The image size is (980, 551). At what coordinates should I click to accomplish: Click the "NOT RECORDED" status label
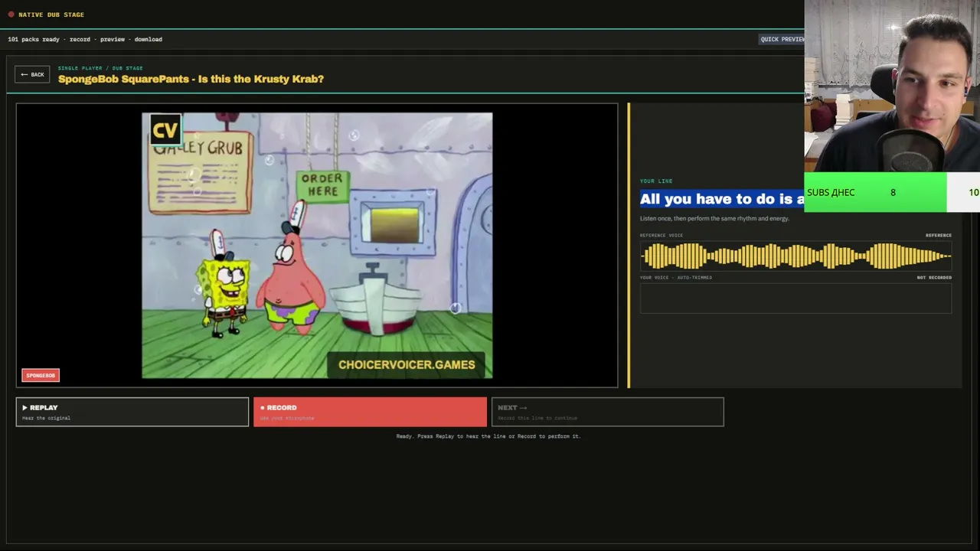(x=934, y=277)
